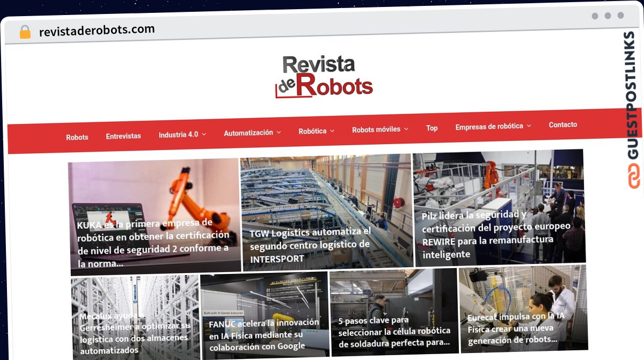Expand the Robótica dropdown chevron

(332, 131)
